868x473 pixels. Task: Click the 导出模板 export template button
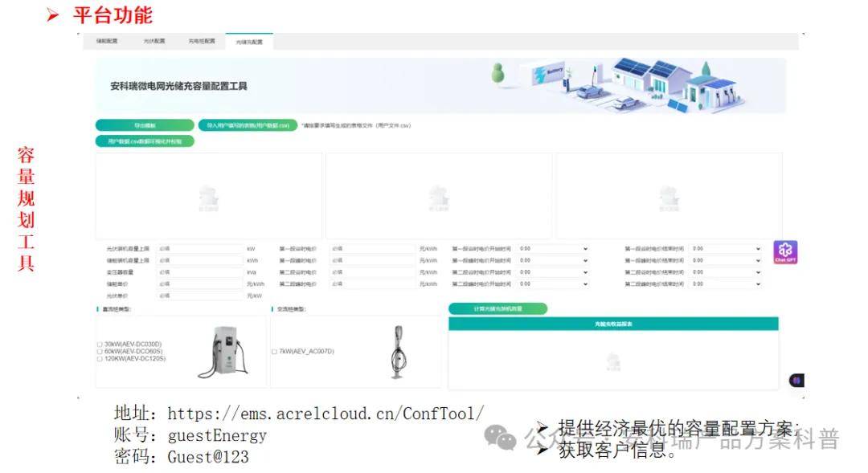coord(145,125)
